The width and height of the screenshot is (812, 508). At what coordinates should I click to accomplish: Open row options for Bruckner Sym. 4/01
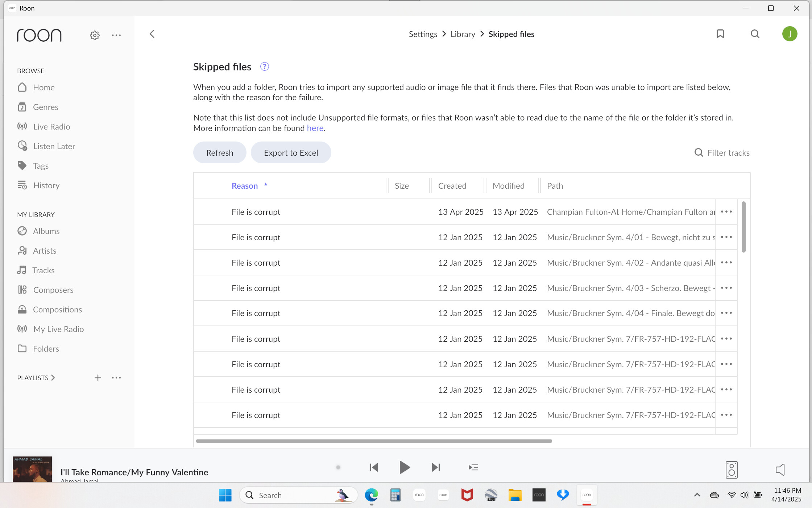click(726, 237)
